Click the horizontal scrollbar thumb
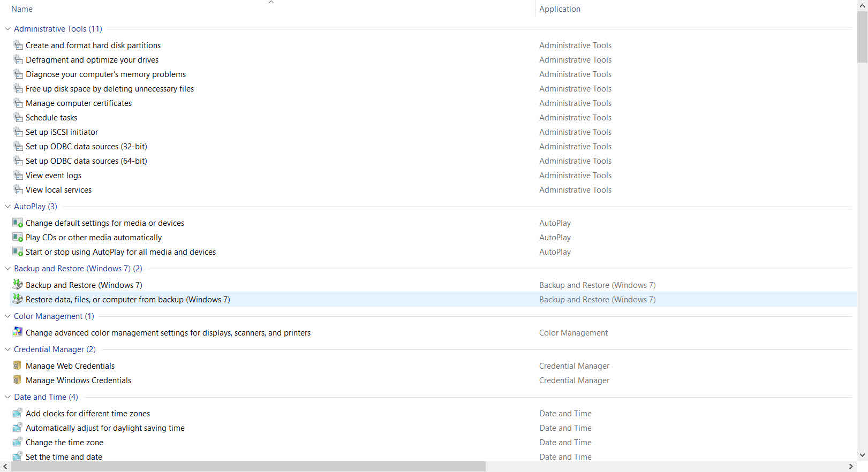This screenshot has width=868, height=472. (x=248, y=467)
